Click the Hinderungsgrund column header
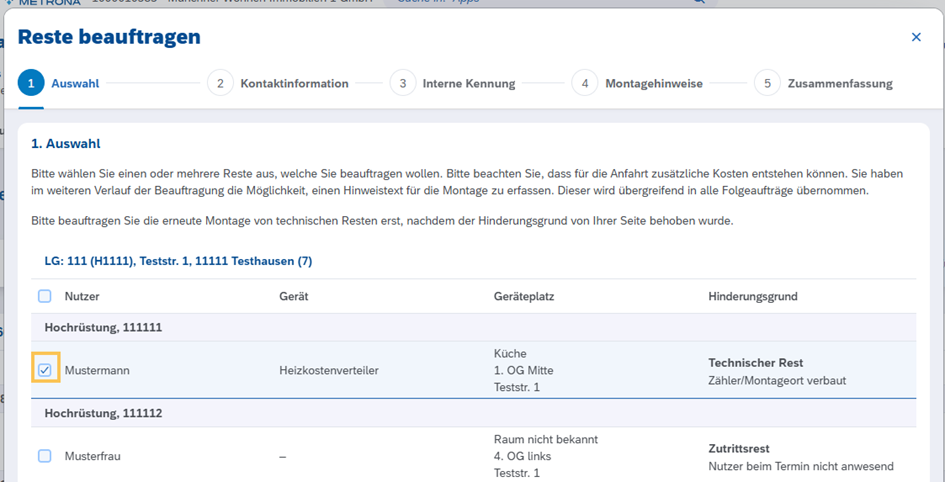The height and width of the screenshot is (482, 945). [x=752, y=297]
